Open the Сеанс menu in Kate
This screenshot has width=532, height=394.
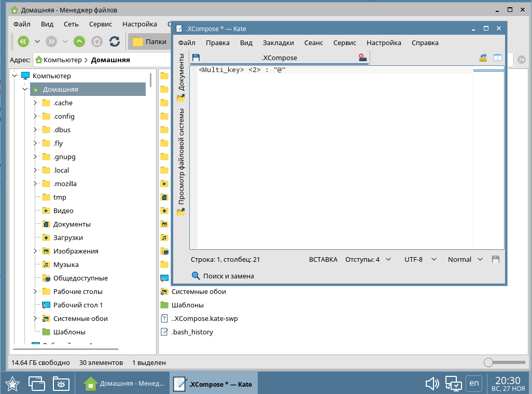[x=313, y=43]
